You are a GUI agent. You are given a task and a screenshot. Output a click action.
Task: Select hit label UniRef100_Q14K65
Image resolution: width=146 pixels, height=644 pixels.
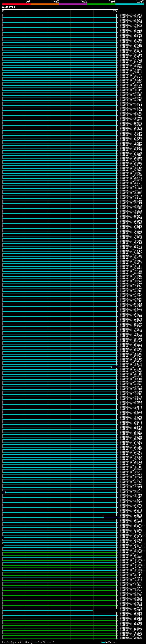(131, 427)
